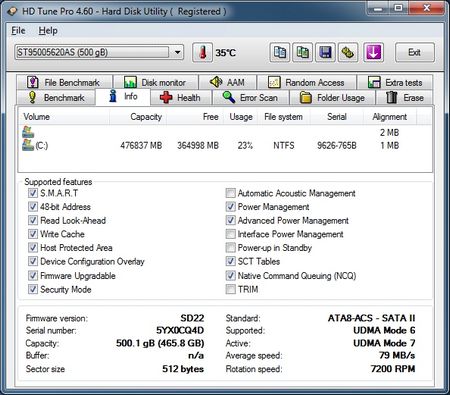Toggle the Device Configuration Overlay checkbox

pos(33,261)
